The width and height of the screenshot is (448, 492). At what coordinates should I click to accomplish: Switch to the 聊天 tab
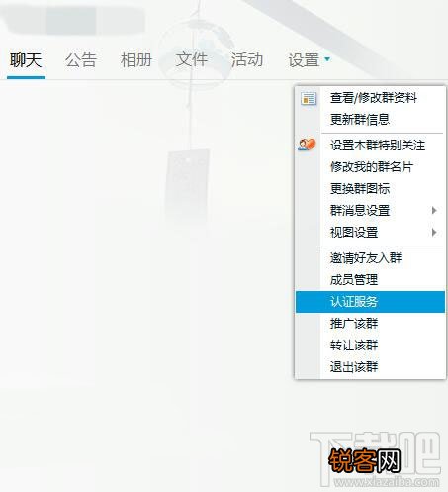(x=26, y=60)
